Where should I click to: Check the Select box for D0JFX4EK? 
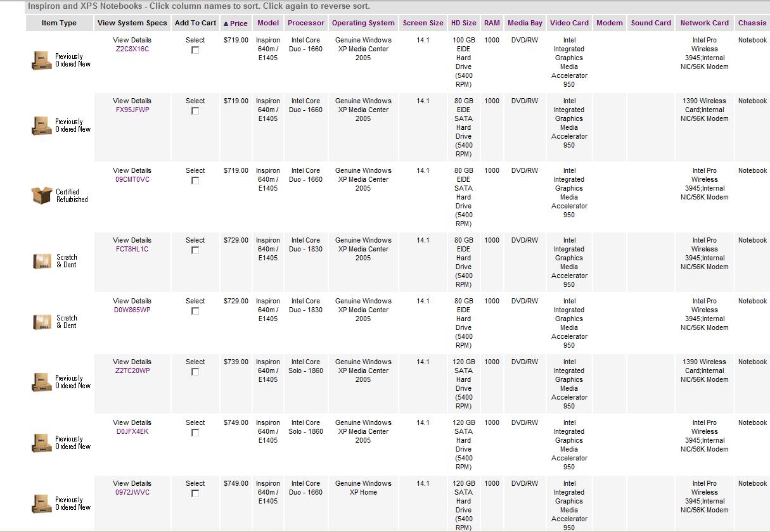[x=195, y=433]
